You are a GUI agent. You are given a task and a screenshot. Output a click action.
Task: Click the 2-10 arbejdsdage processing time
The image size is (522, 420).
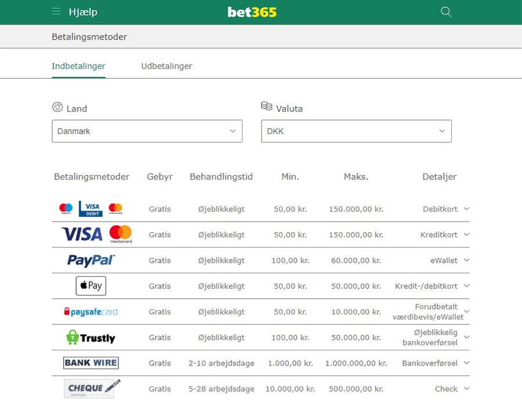(x=222, y=363)
